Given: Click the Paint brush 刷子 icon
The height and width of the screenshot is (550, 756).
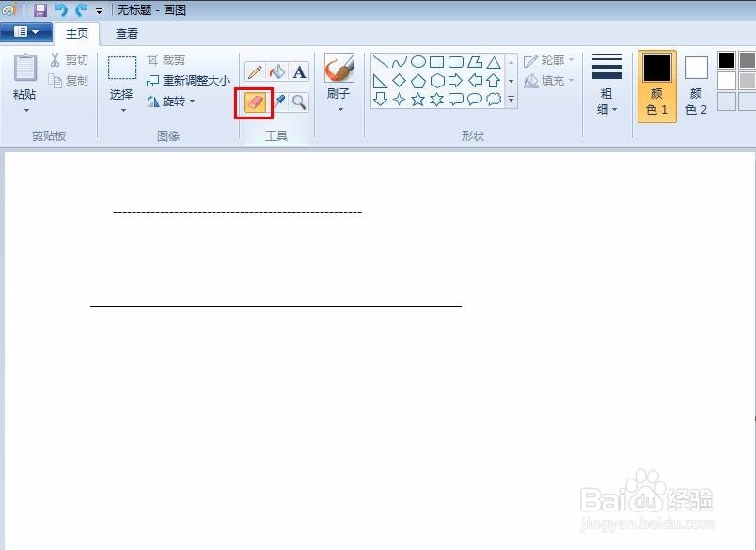Looking at the screenshot, I should pos(339,68).
